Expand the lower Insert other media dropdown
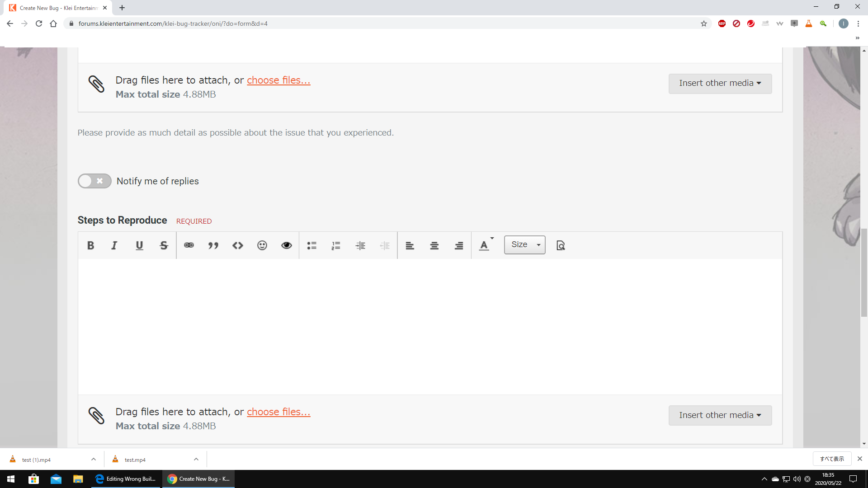 (x=720, y=415)
